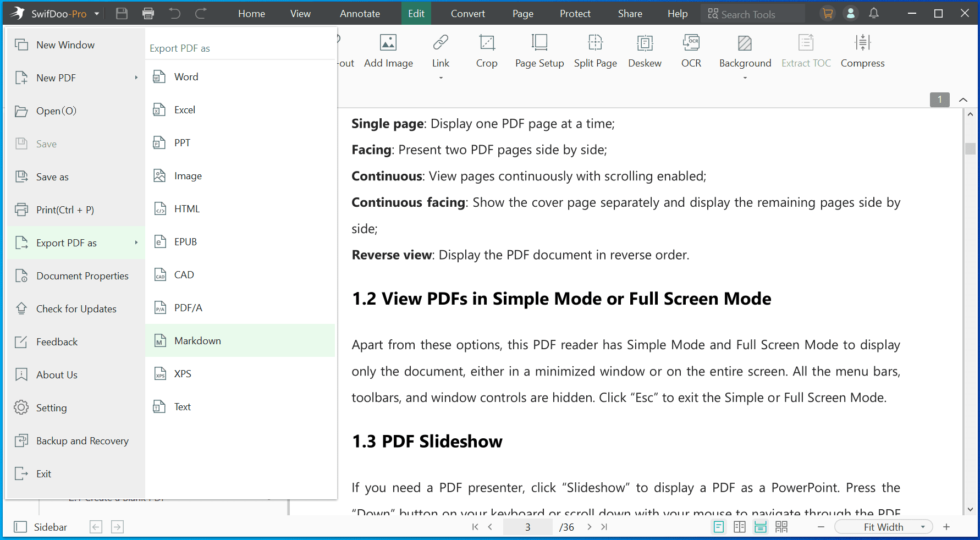Open Page Setup tool

539,51
